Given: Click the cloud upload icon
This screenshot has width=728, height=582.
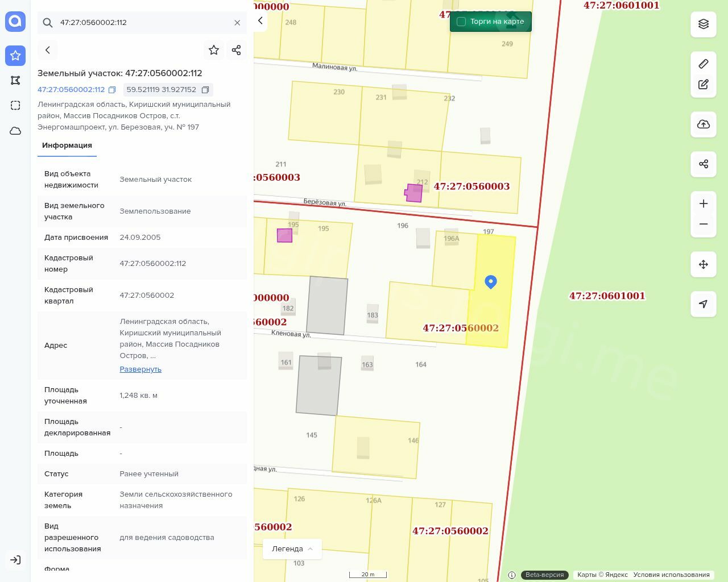Looking at the screenshot, I should [703, 124].
